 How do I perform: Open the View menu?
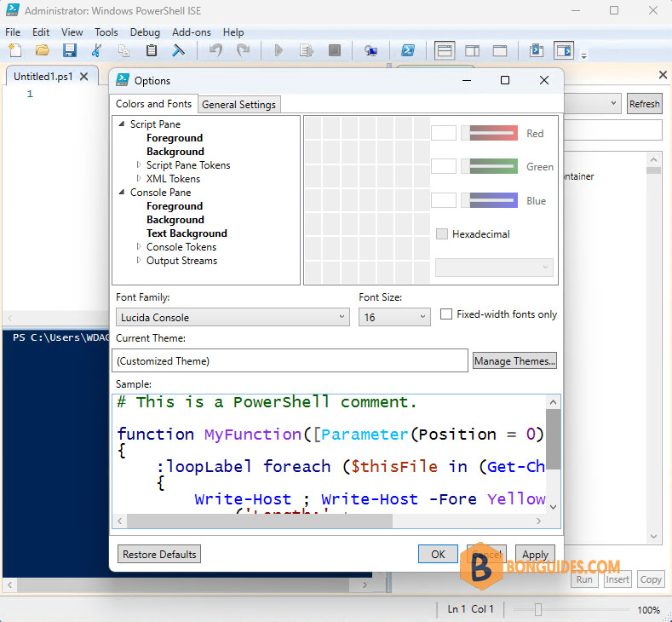pyautogui.click(x=72, y=32)
